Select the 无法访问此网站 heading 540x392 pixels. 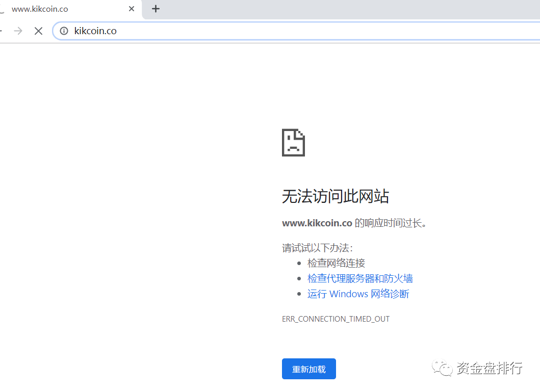(x=336, y=197)
